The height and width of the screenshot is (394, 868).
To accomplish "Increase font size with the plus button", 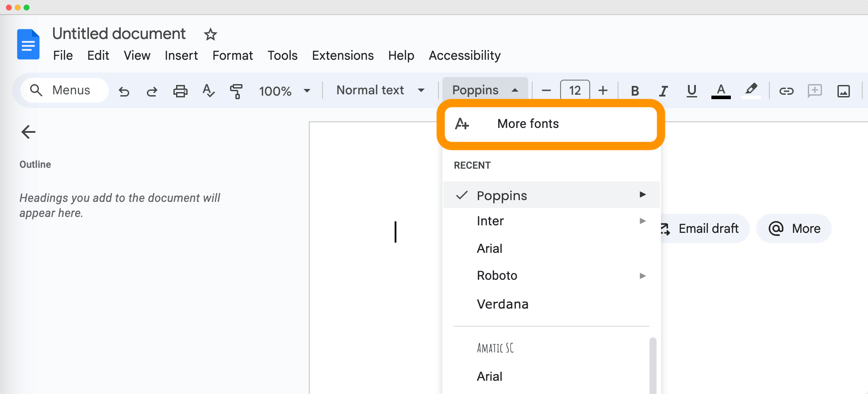I will point(603,91).
